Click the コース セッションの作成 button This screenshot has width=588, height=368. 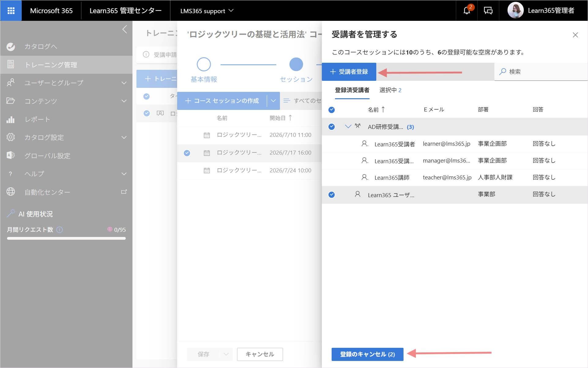[x=222, y=101]
